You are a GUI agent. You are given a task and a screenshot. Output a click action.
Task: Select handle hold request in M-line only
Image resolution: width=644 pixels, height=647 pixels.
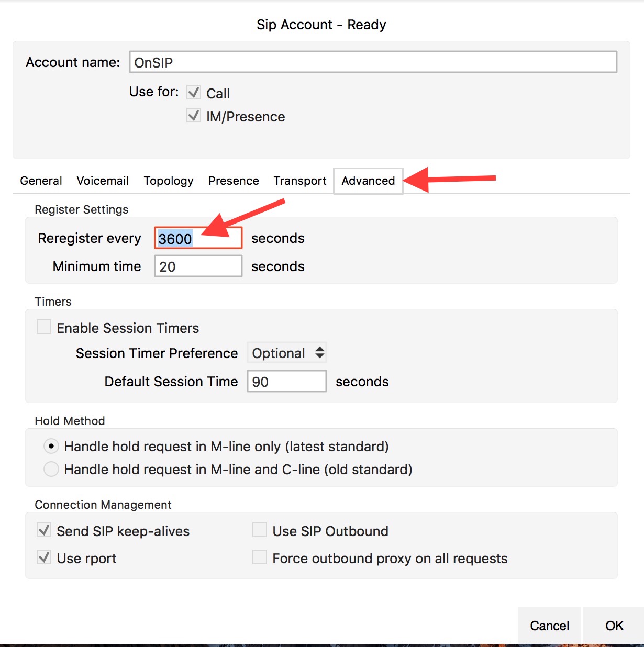point(51,446)
